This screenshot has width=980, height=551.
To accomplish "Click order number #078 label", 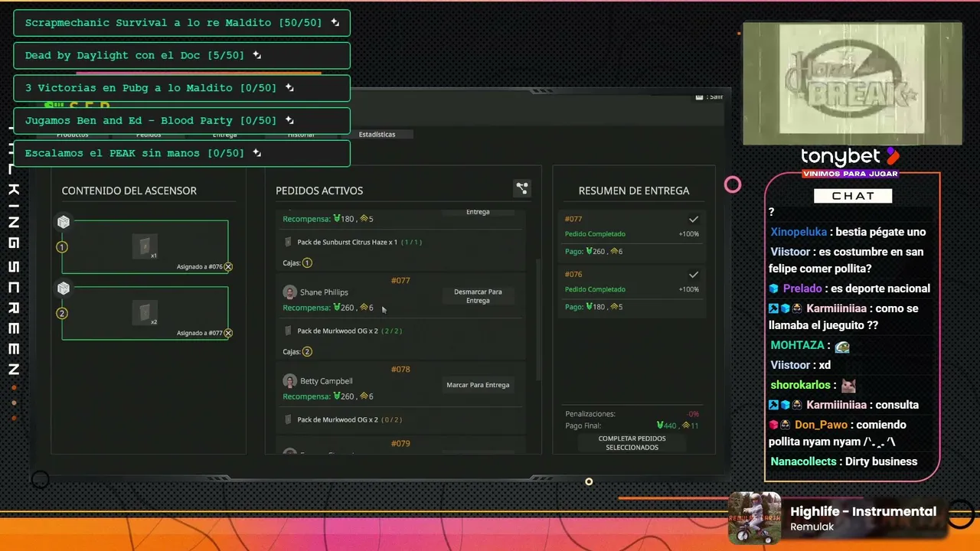I will (x=400, y=369).
